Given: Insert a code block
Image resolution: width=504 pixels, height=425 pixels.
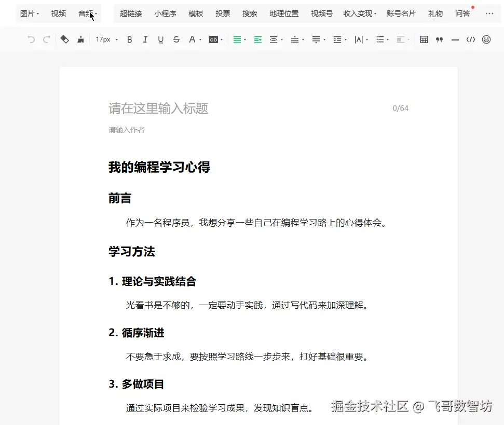Looking at the screenshot, I should 471,39.
